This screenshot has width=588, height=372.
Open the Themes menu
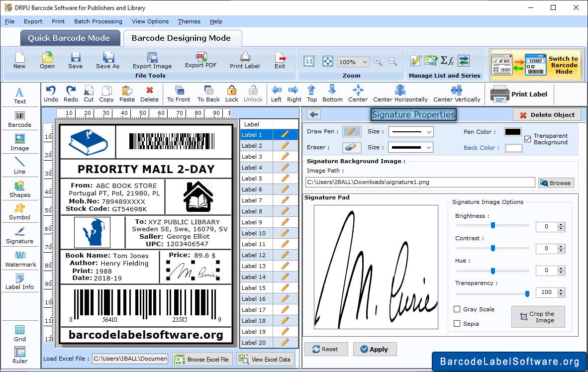point(189,21)
